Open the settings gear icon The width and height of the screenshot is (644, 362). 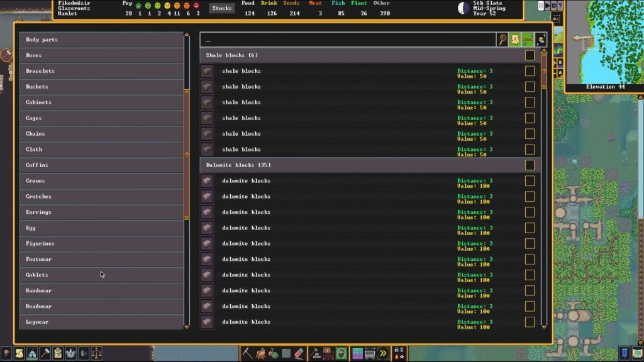(553, 6)
